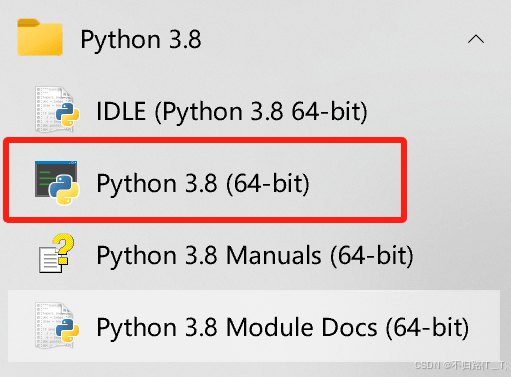Open the Python 3.8 (64-bit) entry label
511x377 pixels.
point(203,183)
